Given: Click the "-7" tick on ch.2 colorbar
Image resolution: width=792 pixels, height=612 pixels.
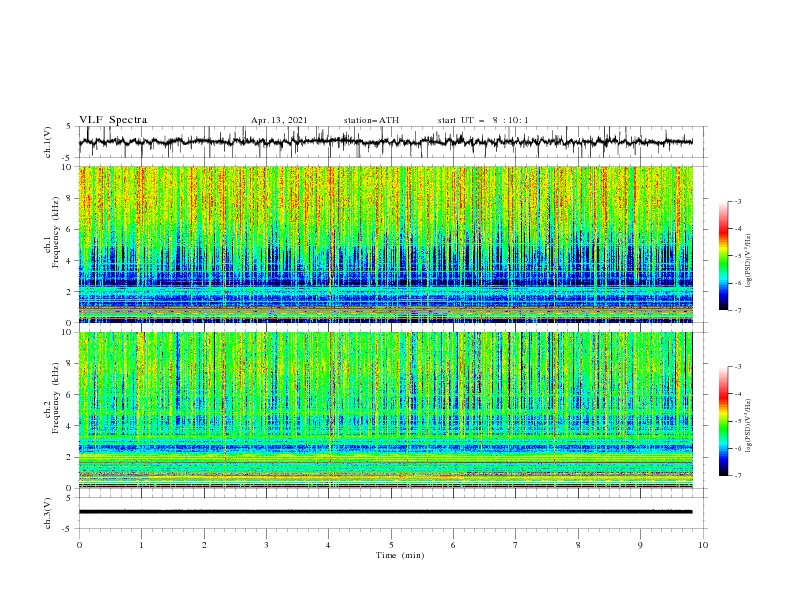Looking at the screenshot, I should coord(737,475).
